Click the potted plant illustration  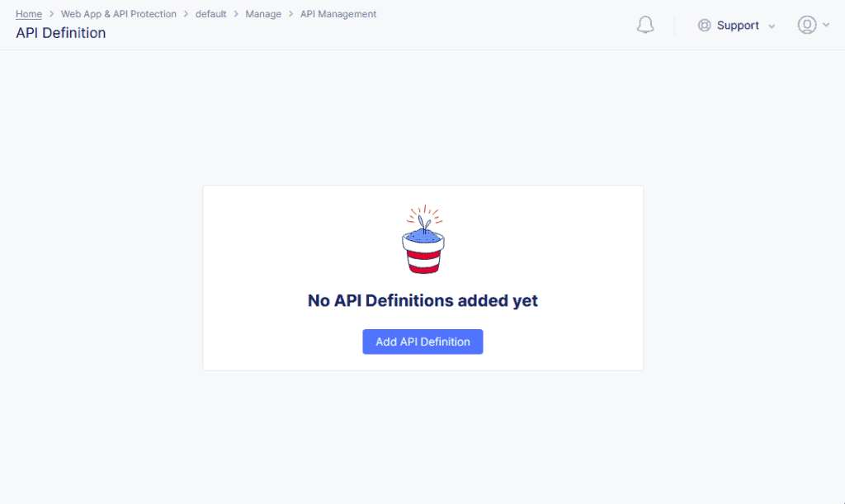(x=423, y=239)
